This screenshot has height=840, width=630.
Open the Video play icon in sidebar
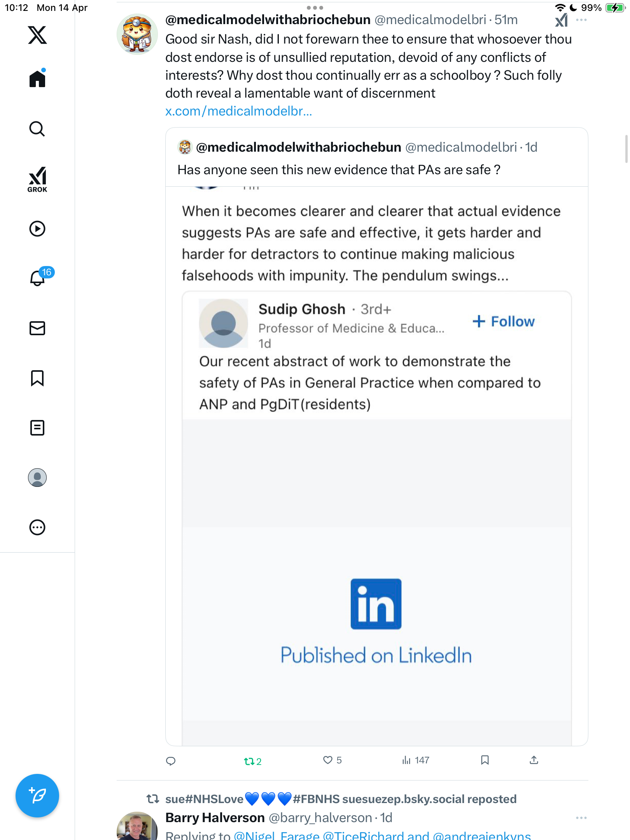point(37,229)
